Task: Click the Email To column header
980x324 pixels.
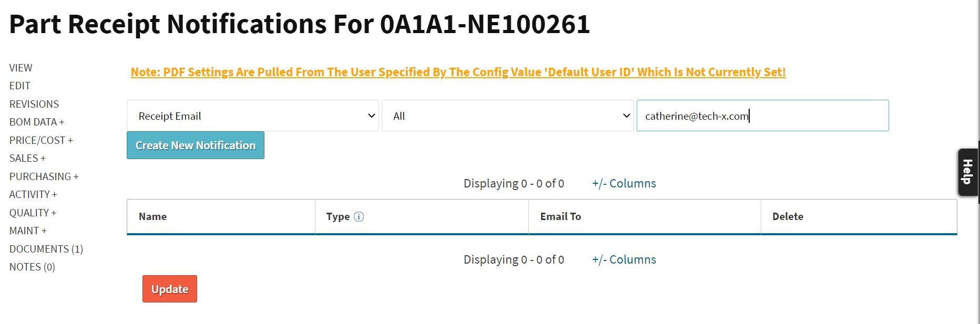Action: (560, 216)
